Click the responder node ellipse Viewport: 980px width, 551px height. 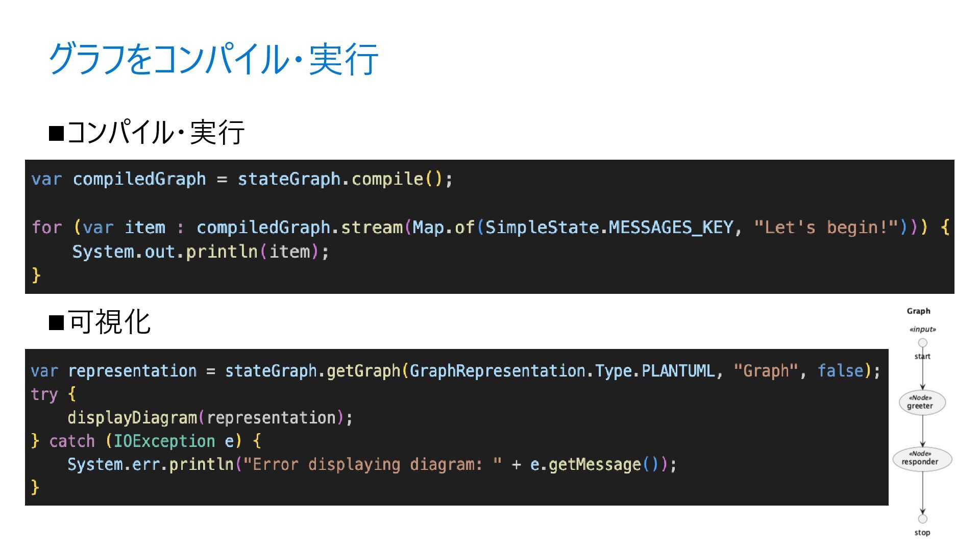(922, 459)
